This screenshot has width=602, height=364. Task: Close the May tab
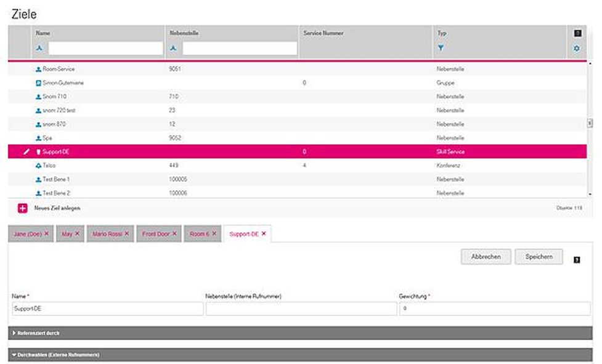click(77, 233)
